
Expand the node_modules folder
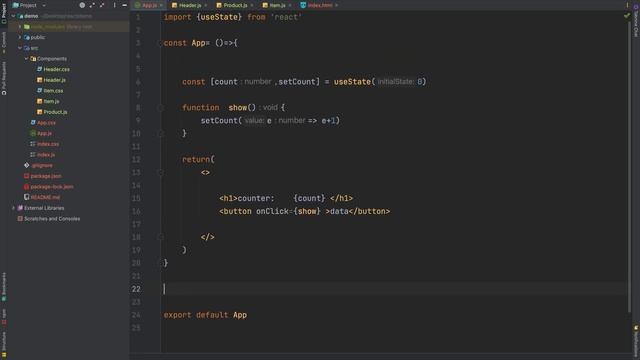click(20, 27)
